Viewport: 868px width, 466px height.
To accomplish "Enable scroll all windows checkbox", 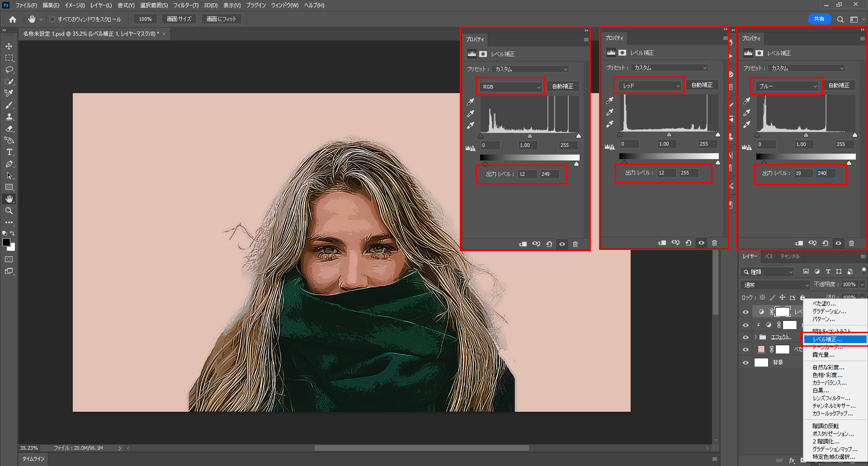I will [52, 19].
